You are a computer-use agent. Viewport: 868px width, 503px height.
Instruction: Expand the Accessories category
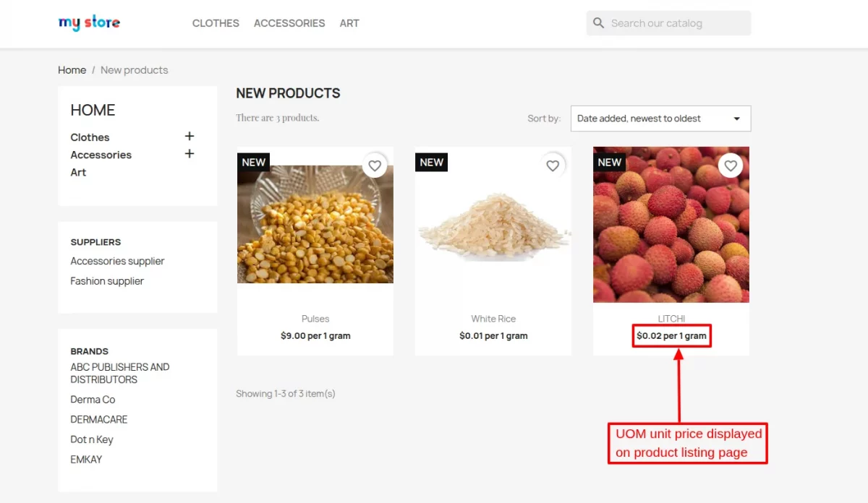[x=190, y=154]
